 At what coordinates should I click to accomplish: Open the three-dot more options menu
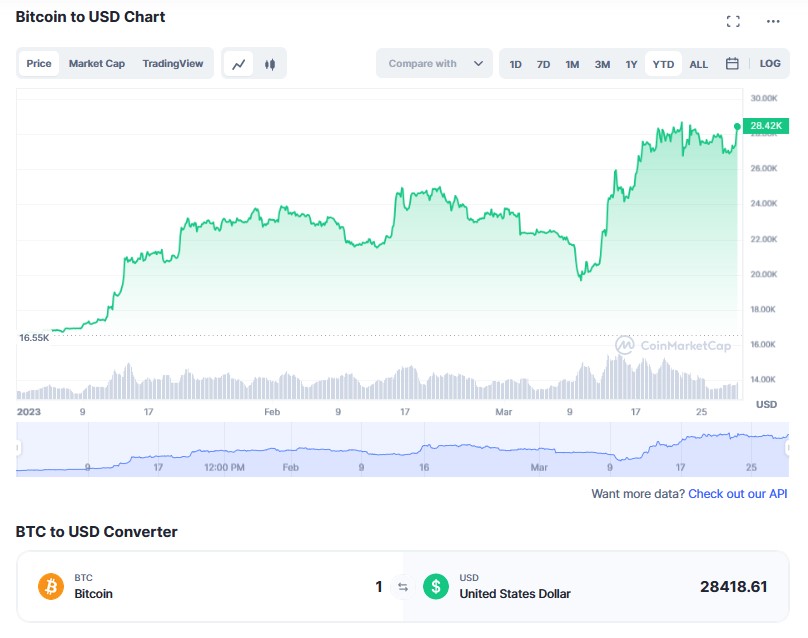tap(773, 21)
